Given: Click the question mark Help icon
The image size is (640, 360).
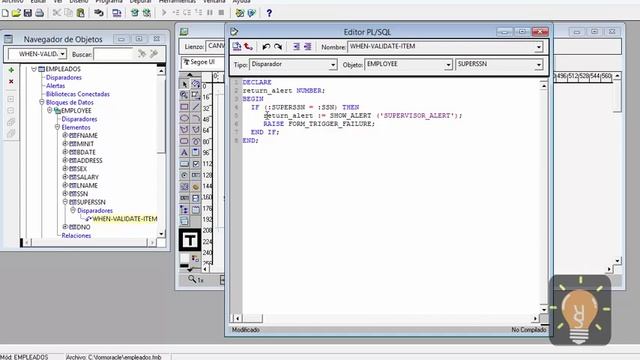Looking at the screenshot, I should pos(269,13).
